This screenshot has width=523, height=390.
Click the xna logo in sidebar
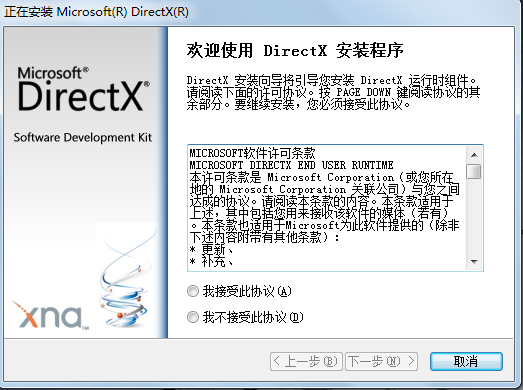coord(50,315)
